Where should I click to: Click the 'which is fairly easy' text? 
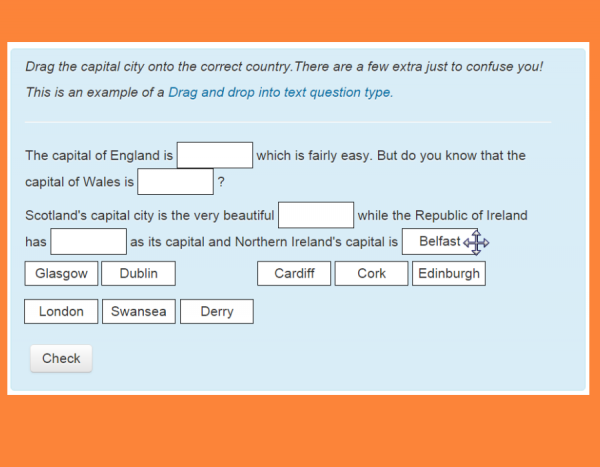[320, 156]
